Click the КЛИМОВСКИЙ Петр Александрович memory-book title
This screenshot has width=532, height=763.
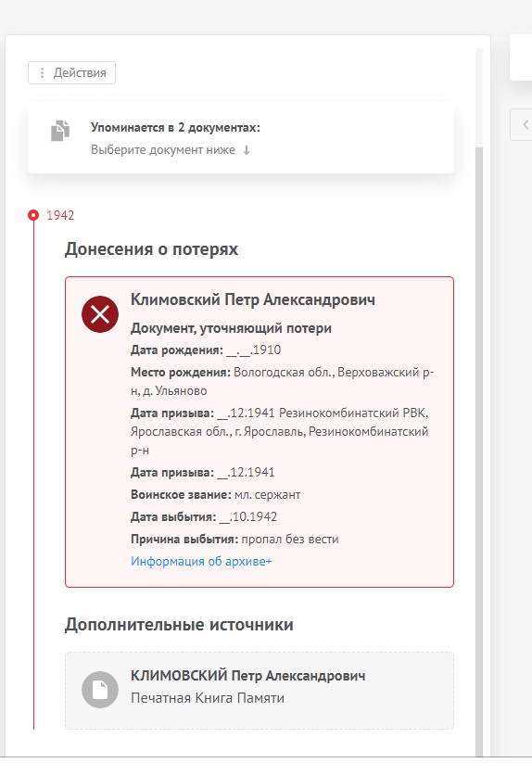(248, 676)
